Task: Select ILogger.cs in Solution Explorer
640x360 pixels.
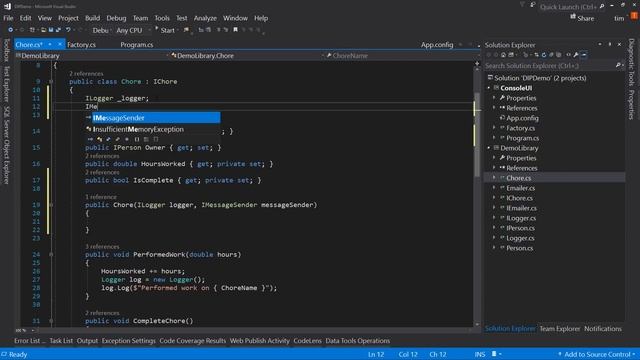Action: coord(521,218)
